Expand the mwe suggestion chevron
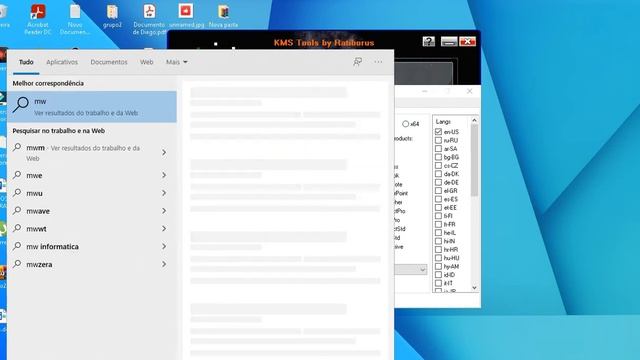Viewport: 640px width, 360px height. [x=164, y=175]
